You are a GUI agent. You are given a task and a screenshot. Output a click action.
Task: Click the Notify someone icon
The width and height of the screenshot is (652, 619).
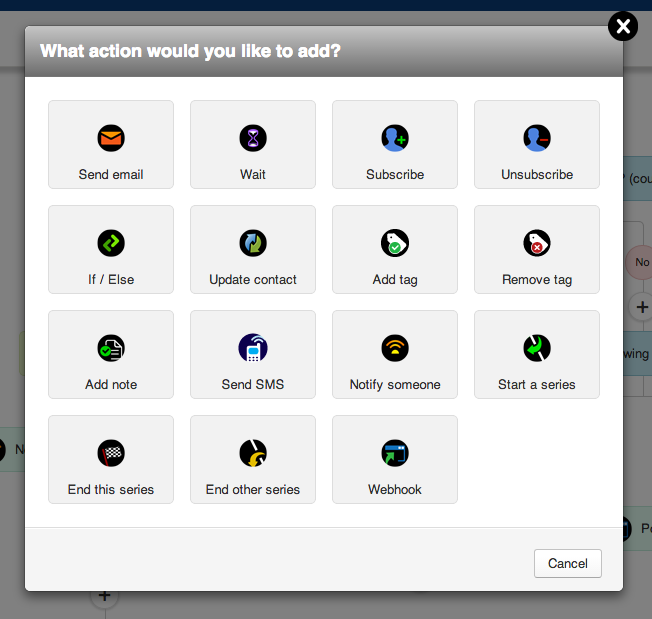point(395,348)
